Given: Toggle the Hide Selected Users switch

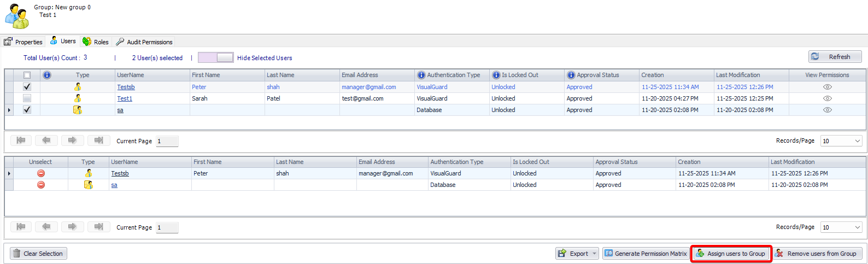Looking at the screenshot, I should (x=216, y=57).
